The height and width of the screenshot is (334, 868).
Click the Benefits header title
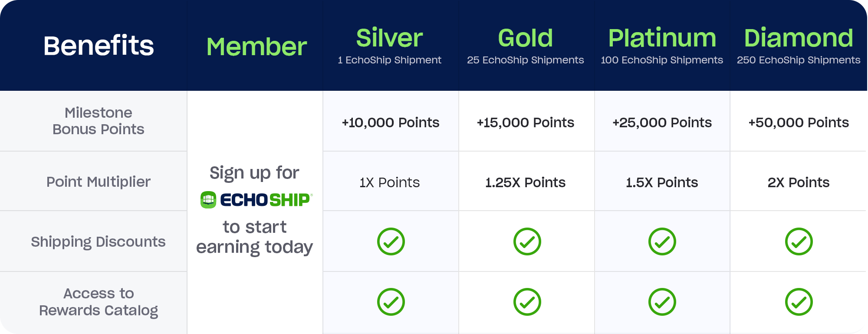[99, 46]
